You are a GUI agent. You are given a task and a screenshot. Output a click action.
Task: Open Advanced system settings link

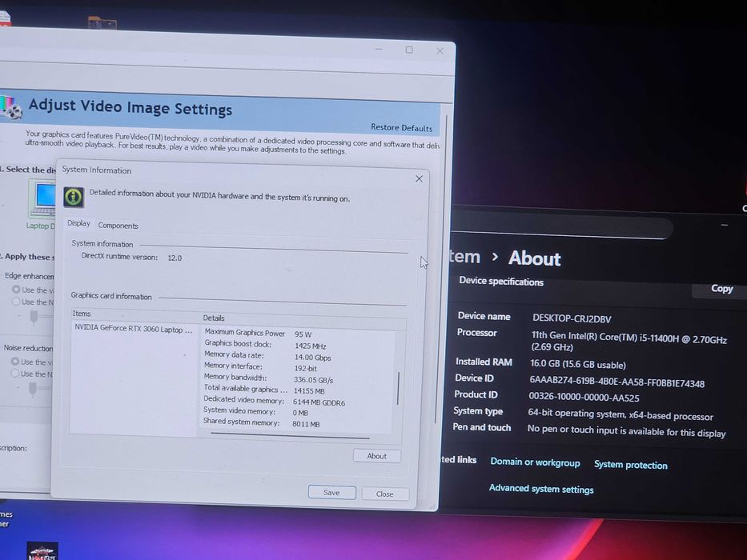(x=541, y=489)
